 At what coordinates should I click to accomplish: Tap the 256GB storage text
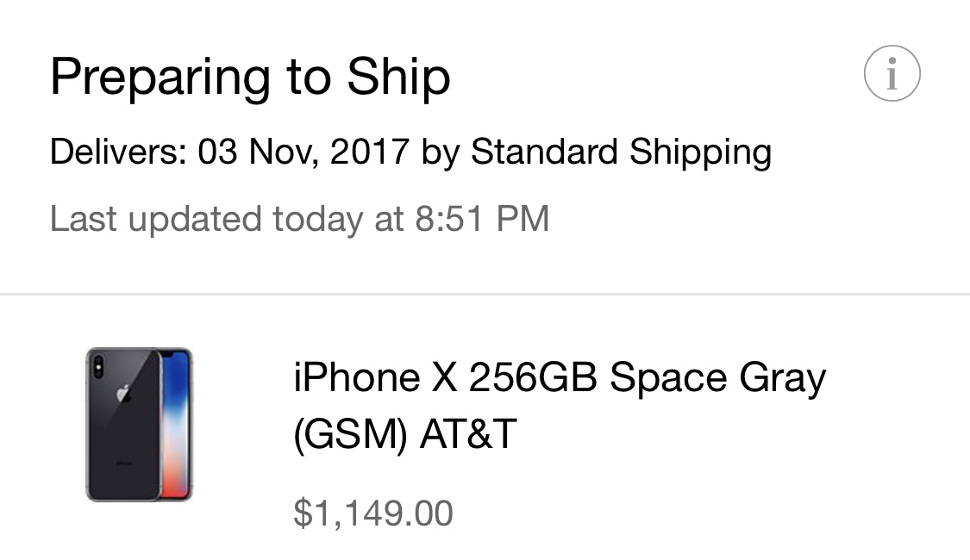click(533, 378)
